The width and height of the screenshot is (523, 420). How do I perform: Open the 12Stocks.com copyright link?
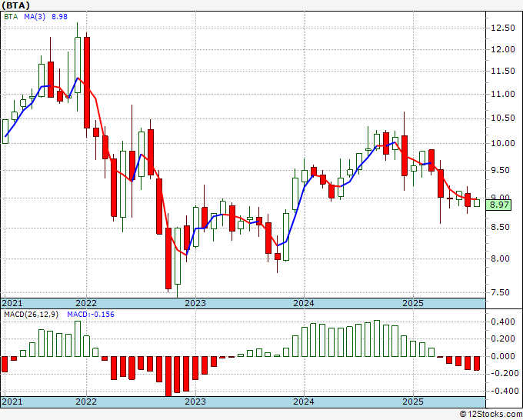(491, 415)
